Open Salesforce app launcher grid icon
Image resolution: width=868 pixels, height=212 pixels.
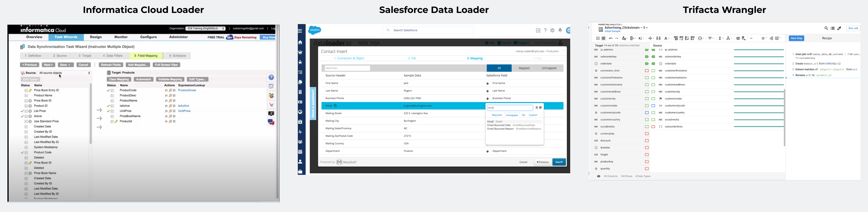(x=538, y=30)
